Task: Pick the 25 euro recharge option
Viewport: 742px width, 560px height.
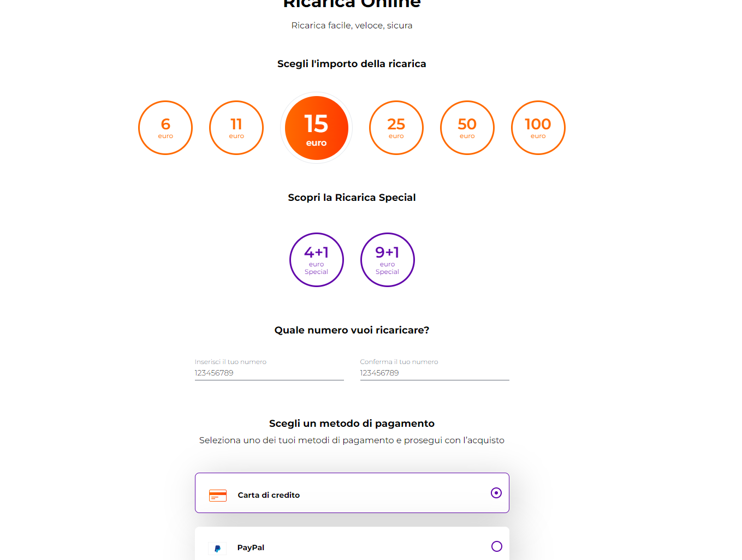Action: (396, 128)
